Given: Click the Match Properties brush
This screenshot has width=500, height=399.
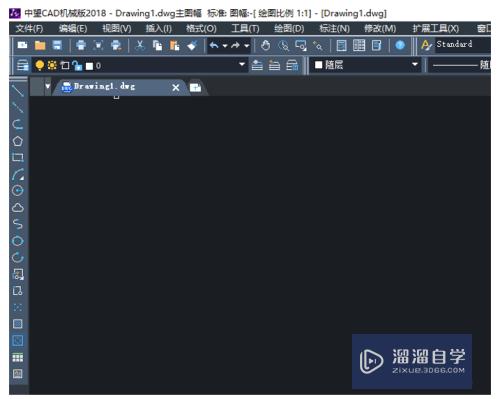Looking at the screenshot, I should [192, 45].
